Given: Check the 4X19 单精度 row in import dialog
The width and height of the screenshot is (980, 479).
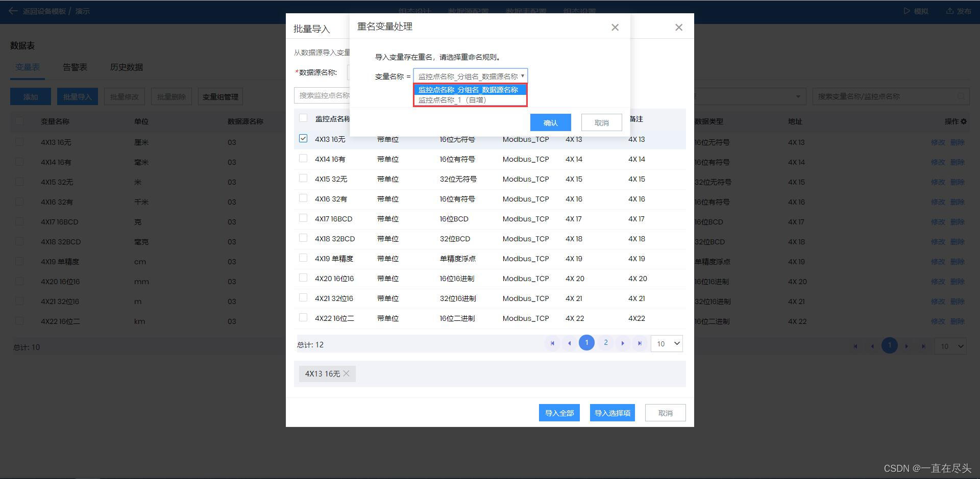Looking at the screenshot, I should pos(303,258).
